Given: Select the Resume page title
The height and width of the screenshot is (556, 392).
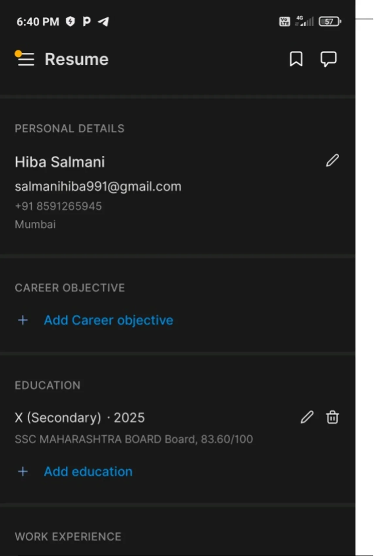Looking at the screenshot, I should [x=76, y=59].
